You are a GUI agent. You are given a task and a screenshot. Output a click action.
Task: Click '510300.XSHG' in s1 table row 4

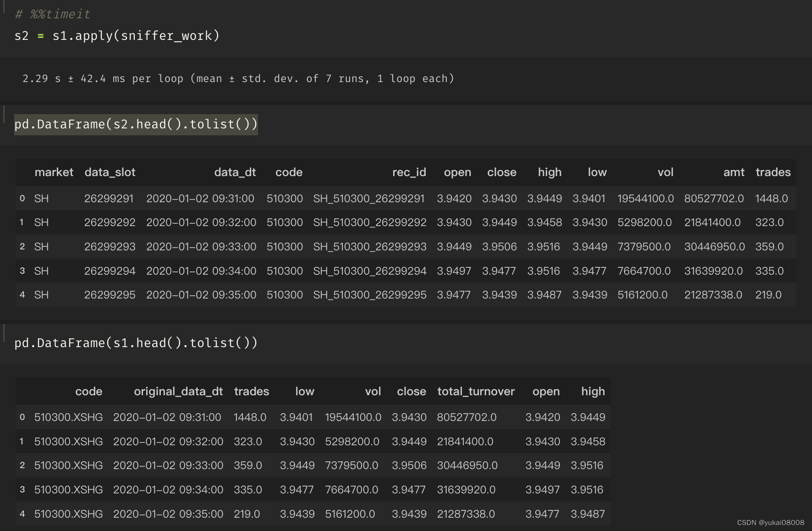pyautogui.click(x=69, y=514)
